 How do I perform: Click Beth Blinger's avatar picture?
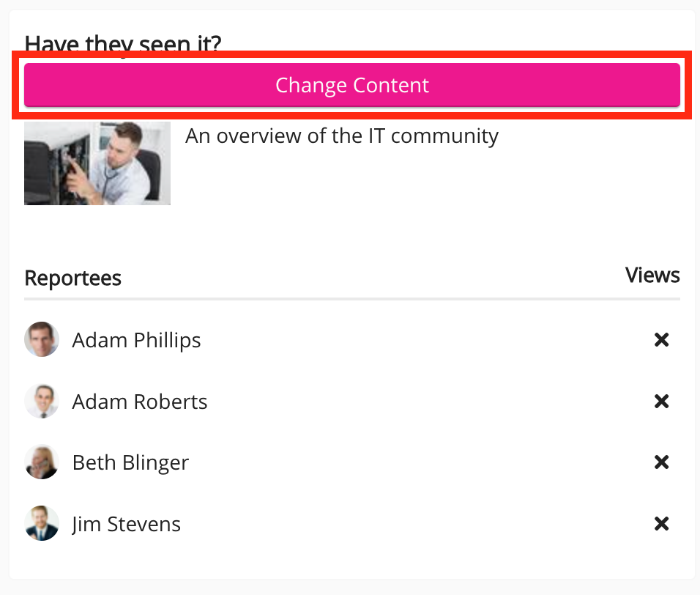click(42, 462)
